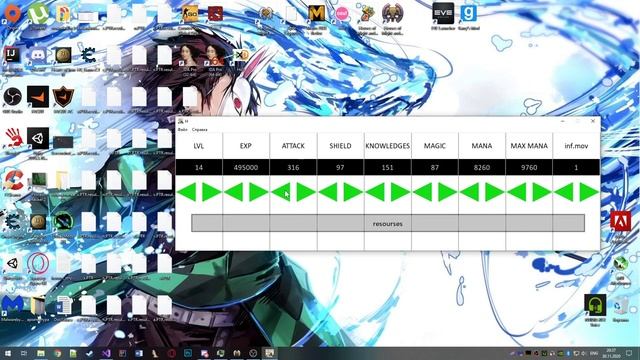Open the CCleaner desktop icon
This screenshot has width=640, height=360.
point(12,184)
